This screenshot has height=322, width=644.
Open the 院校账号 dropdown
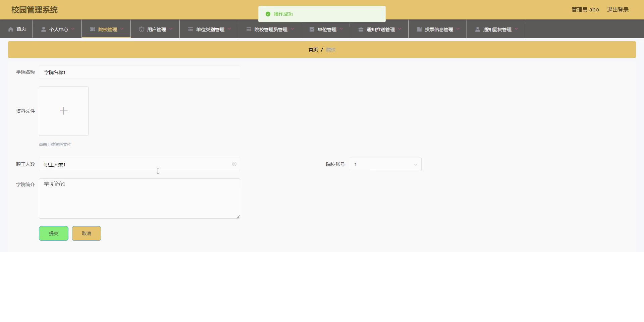tap(385, 164)
